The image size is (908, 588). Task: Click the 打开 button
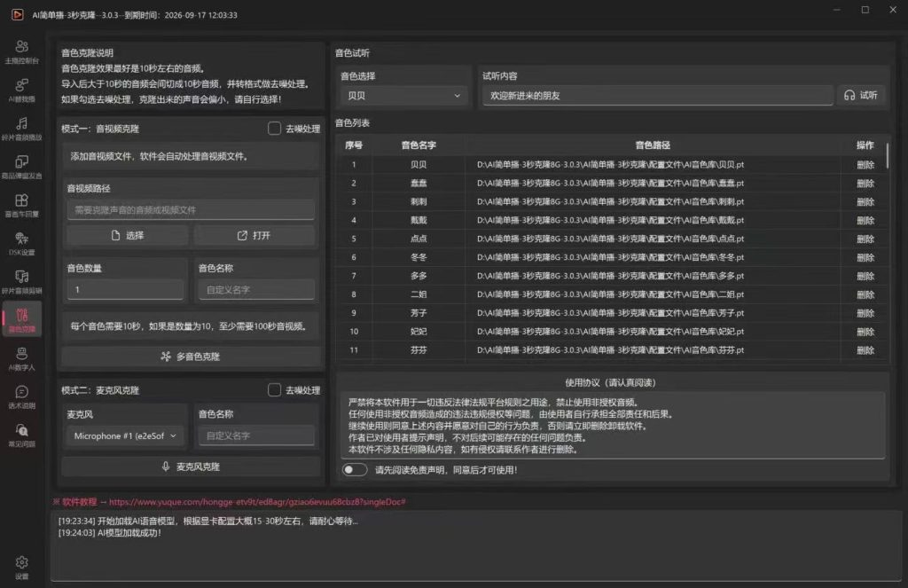pos(254,235)
